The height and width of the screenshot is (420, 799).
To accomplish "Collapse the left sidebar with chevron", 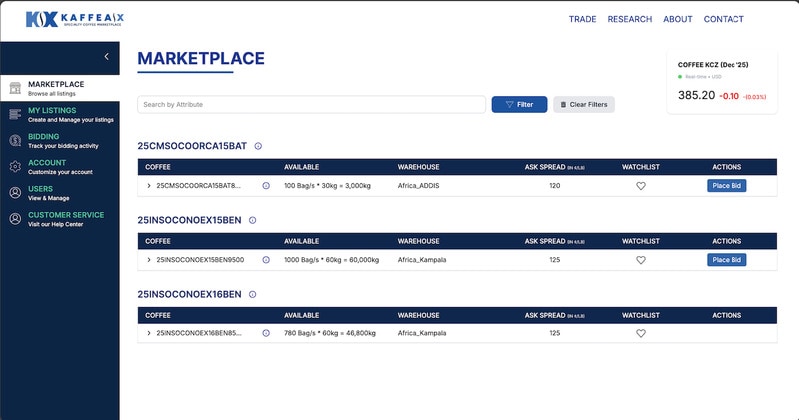I will [x=107, y=57].
